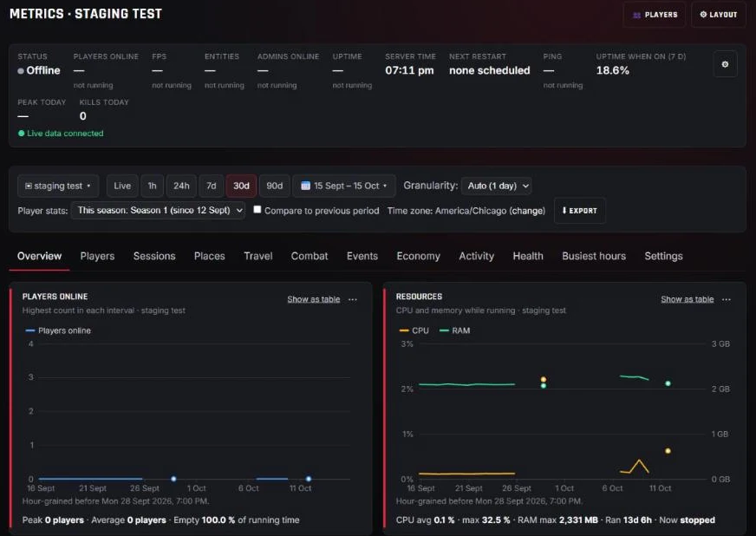Click the lone orange CPU point near 11 Oct
Screen dimensions: 756x536
click(x=668, y=451)
